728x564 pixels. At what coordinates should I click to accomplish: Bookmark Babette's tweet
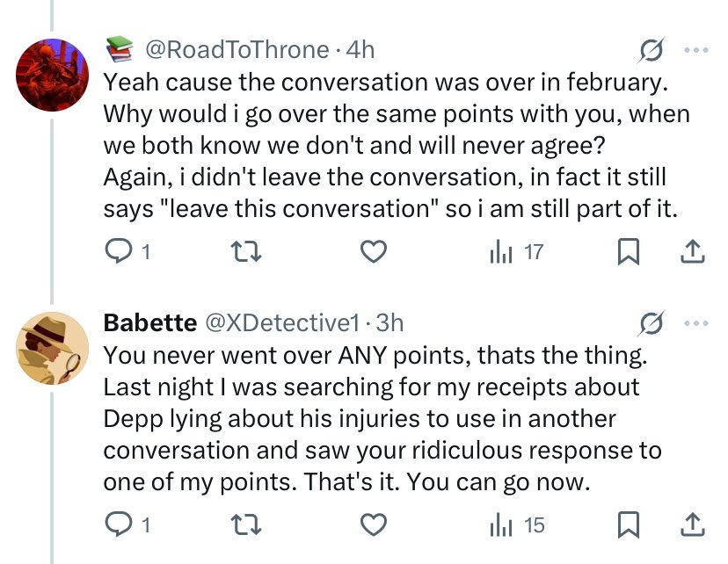click(x=628, y=525)
